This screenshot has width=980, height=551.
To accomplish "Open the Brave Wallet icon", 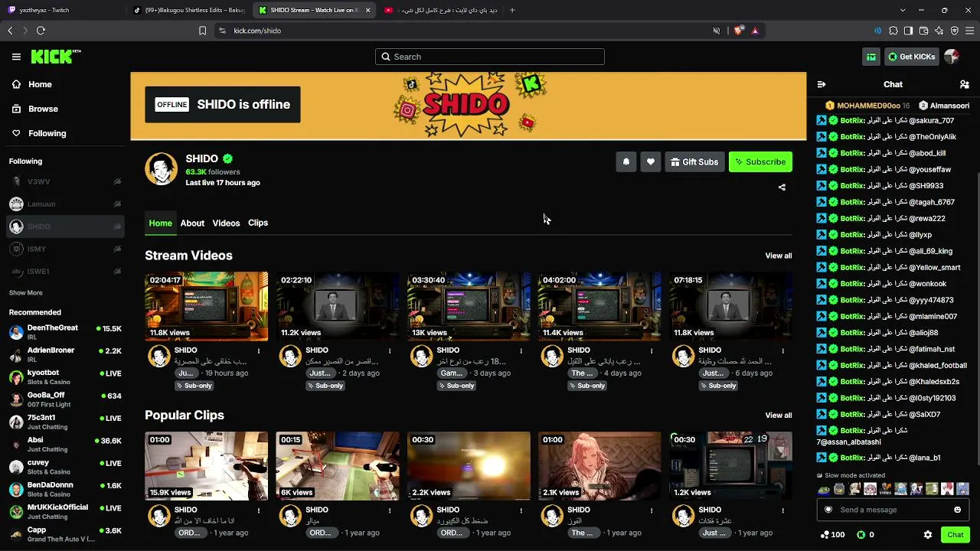I will (923, 31).
